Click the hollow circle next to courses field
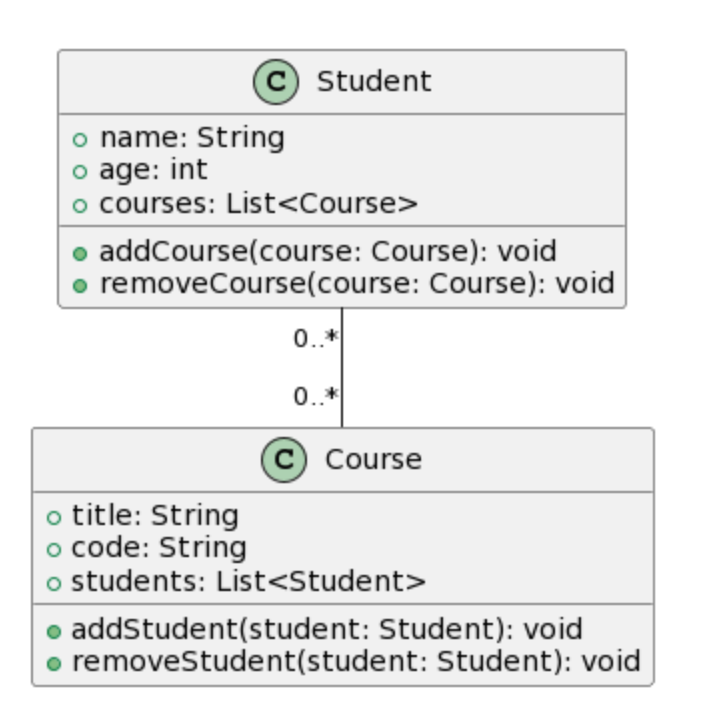The height and width of the screenshot is (708, 720). point(81,205)
